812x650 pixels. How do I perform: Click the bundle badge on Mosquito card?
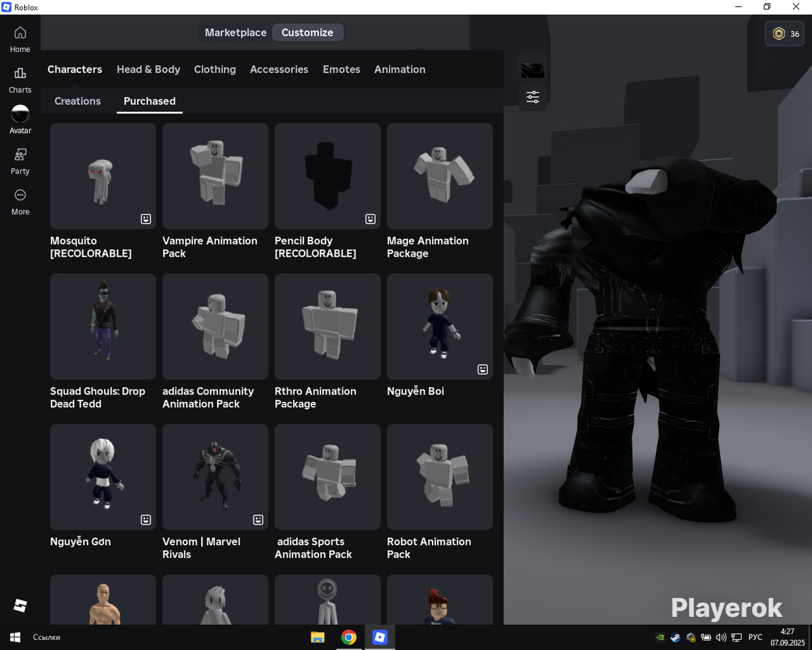146,219
